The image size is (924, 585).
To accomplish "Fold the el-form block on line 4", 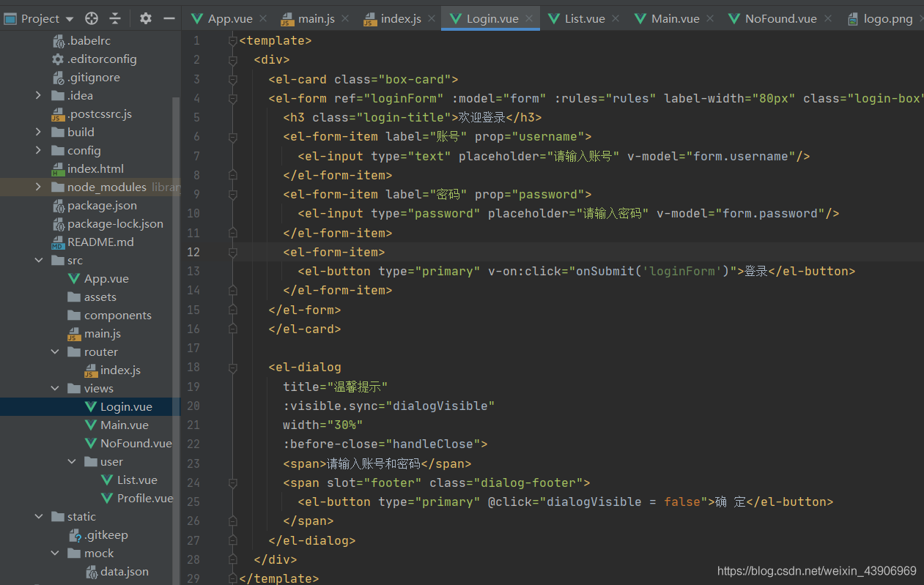I will click(x=233, y=98).
